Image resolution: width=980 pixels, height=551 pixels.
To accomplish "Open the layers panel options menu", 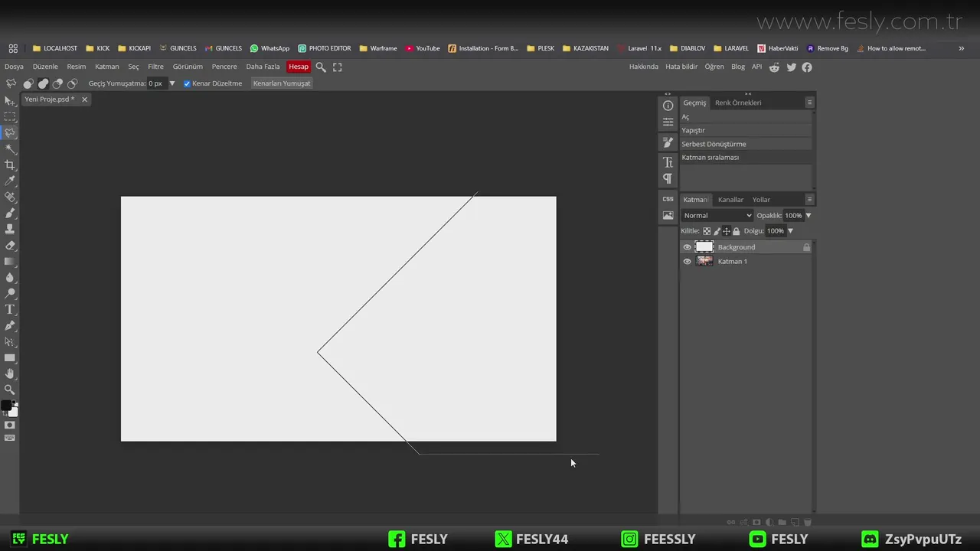I will (809, 199).
